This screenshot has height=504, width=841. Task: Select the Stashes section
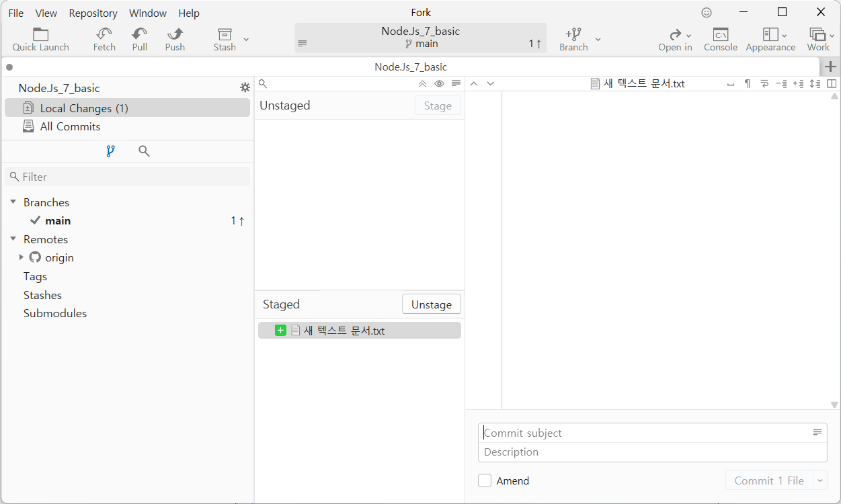tap(42, 295)
